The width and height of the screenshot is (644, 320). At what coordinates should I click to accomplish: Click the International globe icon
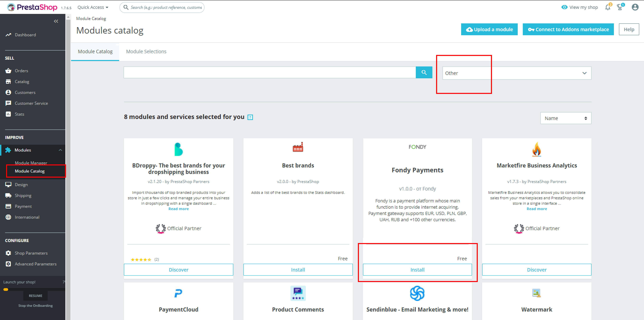click(x=8, y=217)
